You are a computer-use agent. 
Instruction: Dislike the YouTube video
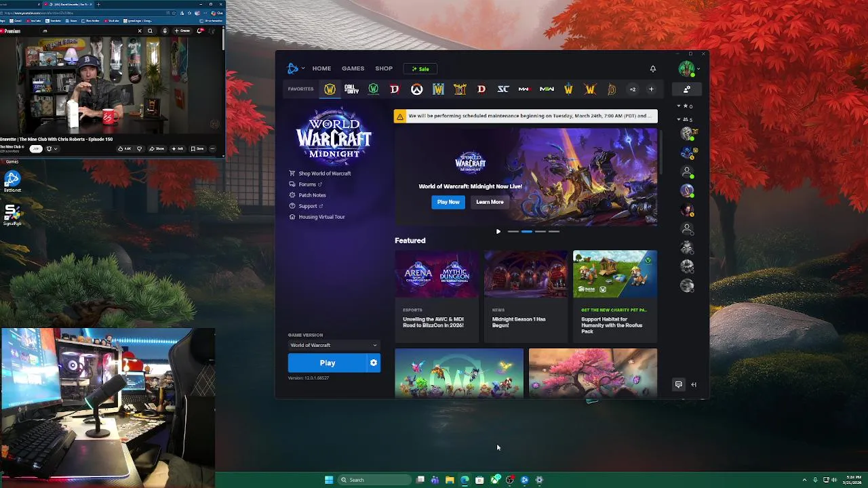click(x=139, y=148)
